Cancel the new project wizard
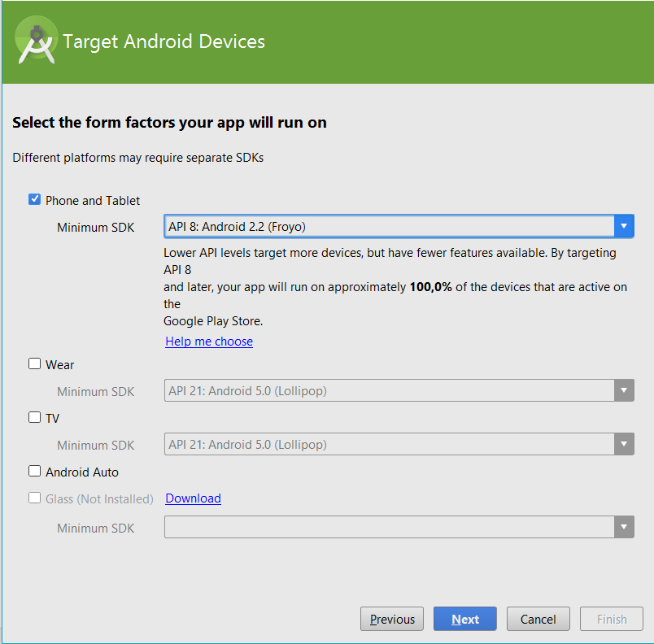The width and height of the screenshot is (654, 644). tap(538, 619)
